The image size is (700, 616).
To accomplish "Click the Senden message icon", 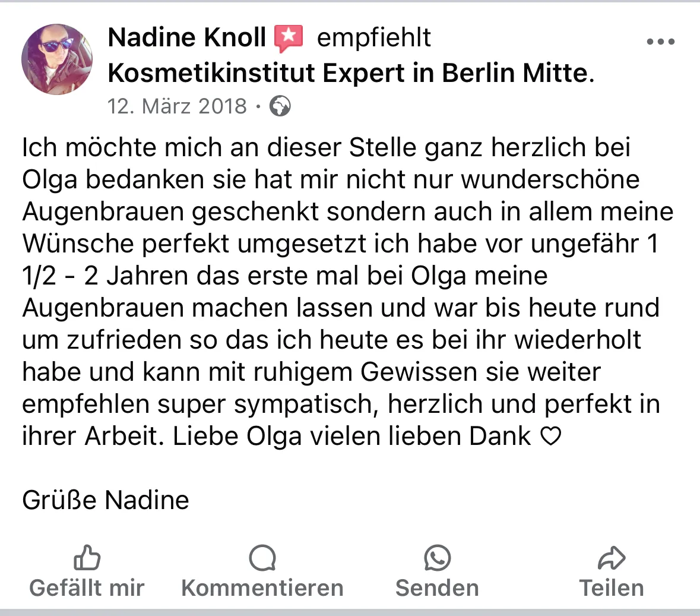I will click(x=437, y=557).
